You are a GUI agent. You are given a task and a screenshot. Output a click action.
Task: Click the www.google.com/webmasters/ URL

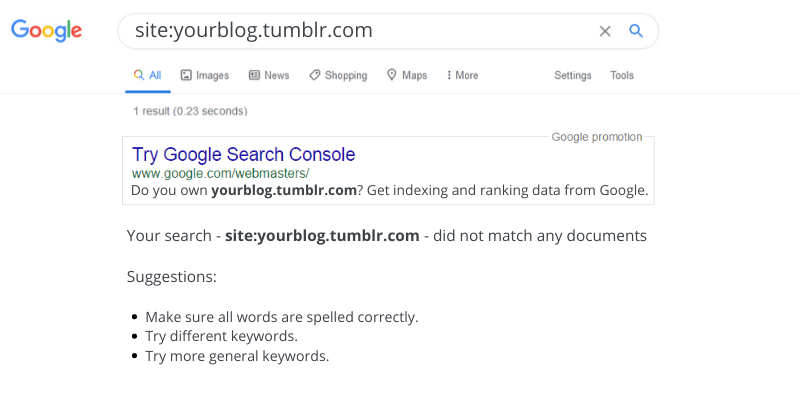(x=220, y=173)
